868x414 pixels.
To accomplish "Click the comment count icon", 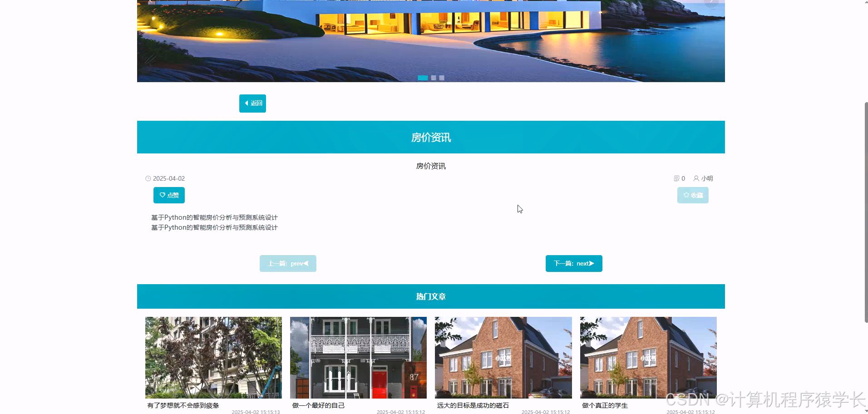I will pyautogui.click(x=676, y=178).
